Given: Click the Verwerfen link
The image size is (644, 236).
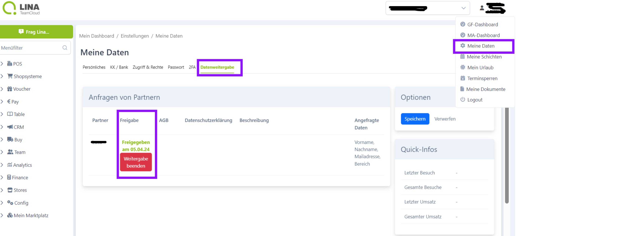Looking at the screenshot, I should tap(445, 119).
